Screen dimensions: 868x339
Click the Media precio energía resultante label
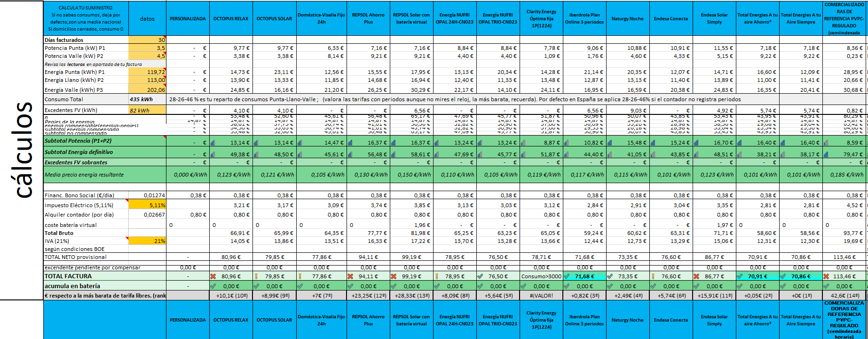[x=84, y=175]
